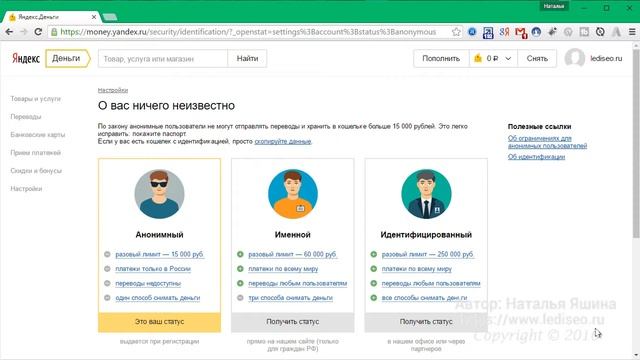Click the Именной avatar image
Screen dimensions: 640x360
(x=293, y=194)
